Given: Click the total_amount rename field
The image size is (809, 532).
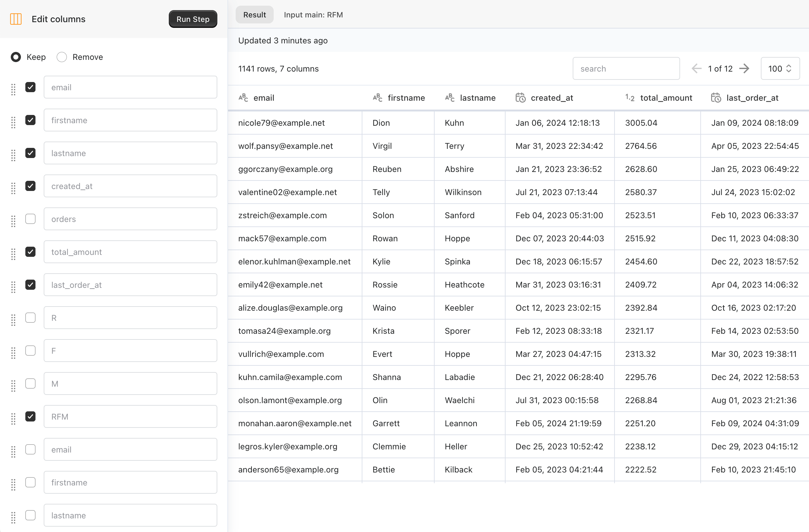Looking at the screenshot, I should [x=131, y=252].
